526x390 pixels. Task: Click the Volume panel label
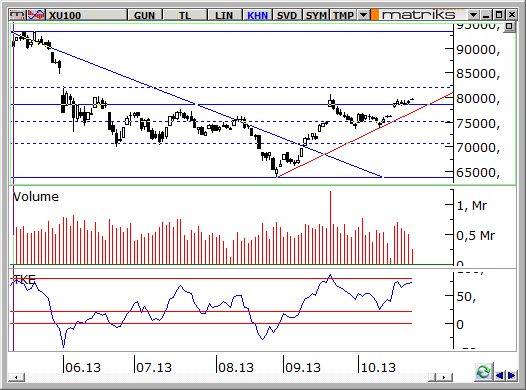[36, 197]
